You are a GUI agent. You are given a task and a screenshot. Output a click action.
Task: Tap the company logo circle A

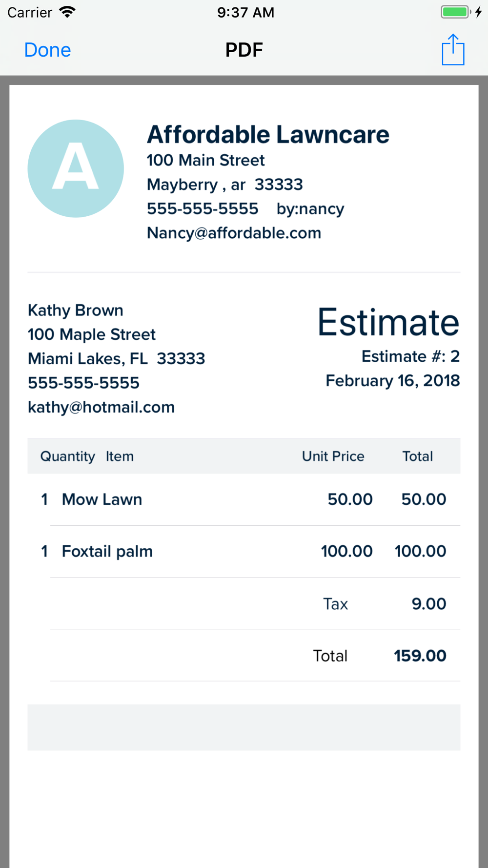click(x=76, y=168)
